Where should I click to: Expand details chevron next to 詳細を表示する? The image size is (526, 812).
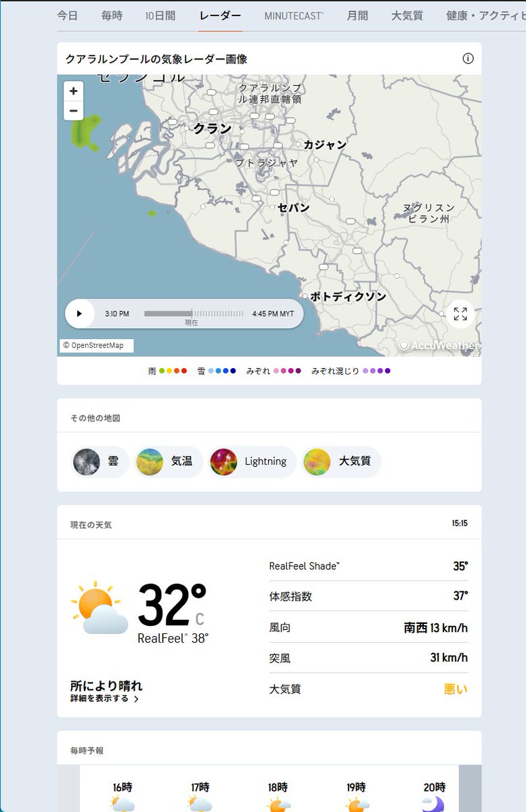[x=136, y=699]
